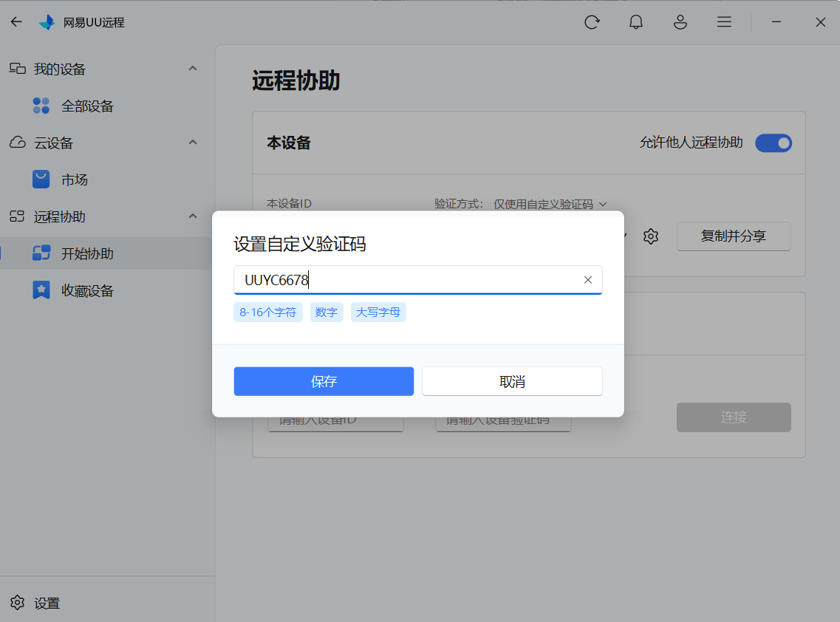Go back with the left arrow icon
This screenshot has width=840, height=622.
tap(16, 22)
